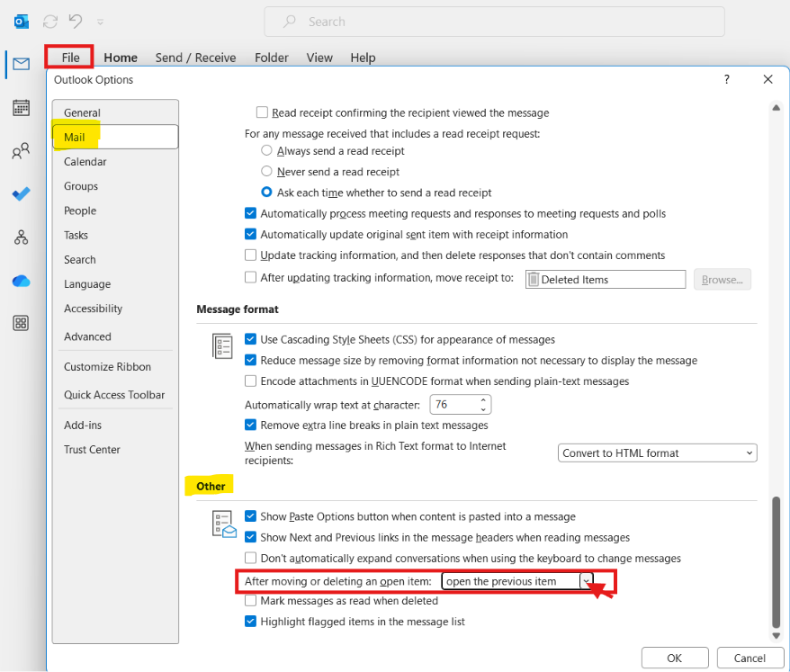Click the wrap text value 76 field
This screenshot has height=672, width=790.
pos(453,405)
